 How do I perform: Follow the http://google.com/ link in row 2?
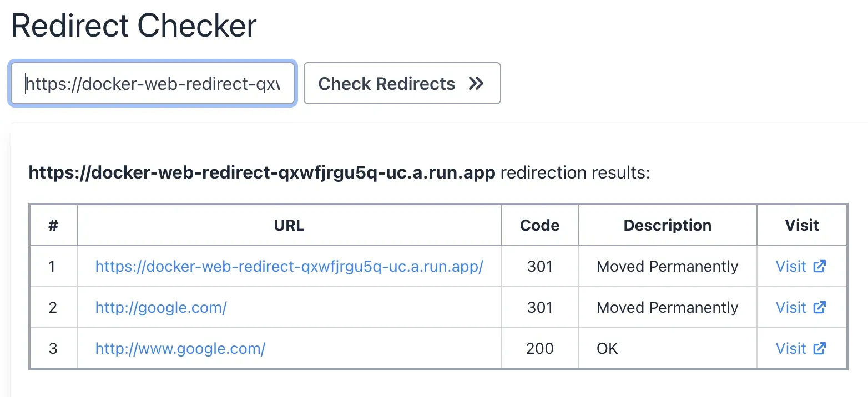[x=160, y=307]
